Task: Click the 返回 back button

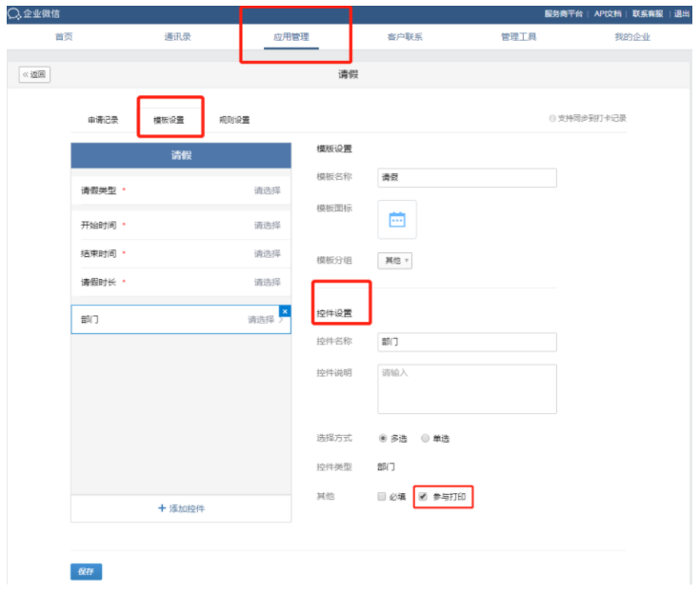Action: tap(34, 74)
